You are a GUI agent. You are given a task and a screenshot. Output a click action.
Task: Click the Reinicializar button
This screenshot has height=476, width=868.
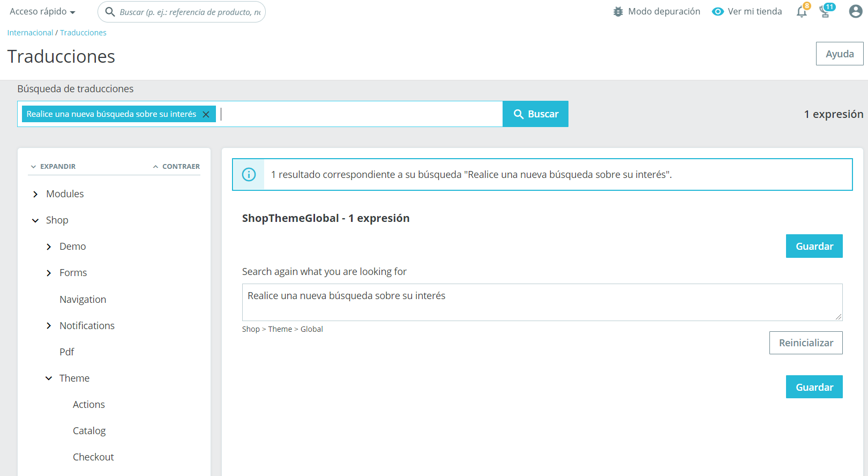pyautogui.click(x=806, y=343)
